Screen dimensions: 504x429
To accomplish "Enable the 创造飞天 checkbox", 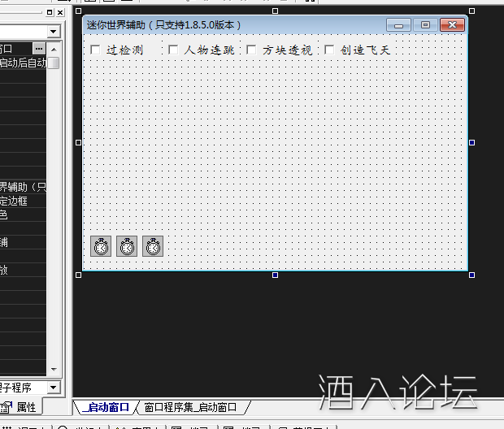I will (329, 50).
